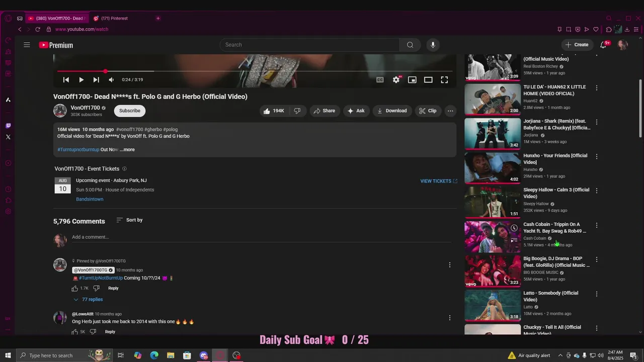This screenshot has width=644, height=362.
Task: Open browser downloads icon
Action: [627, 29]
